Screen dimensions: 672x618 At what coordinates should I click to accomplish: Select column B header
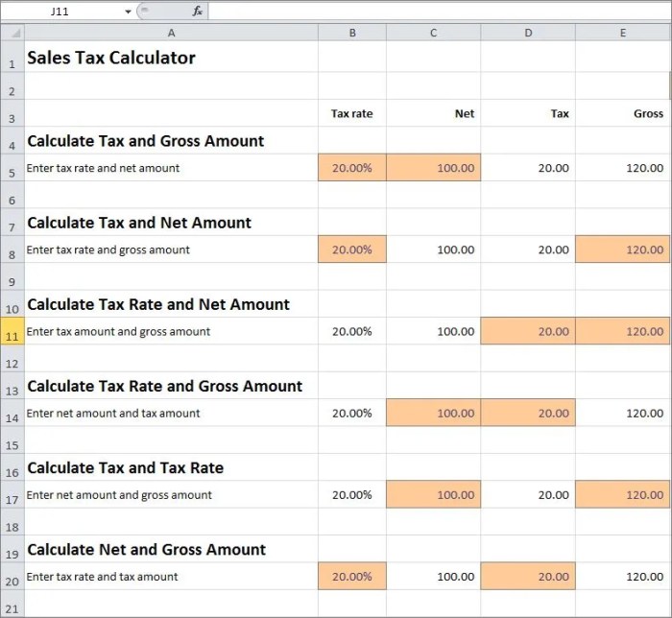tap(352, 33)
